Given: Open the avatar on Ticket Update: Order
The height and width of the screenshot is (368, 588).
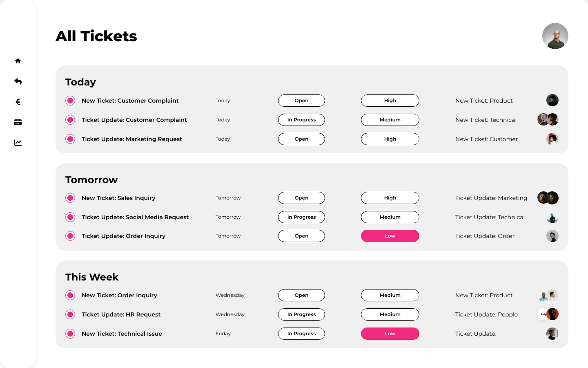Looking at the screenshot, I should [552, 236].
